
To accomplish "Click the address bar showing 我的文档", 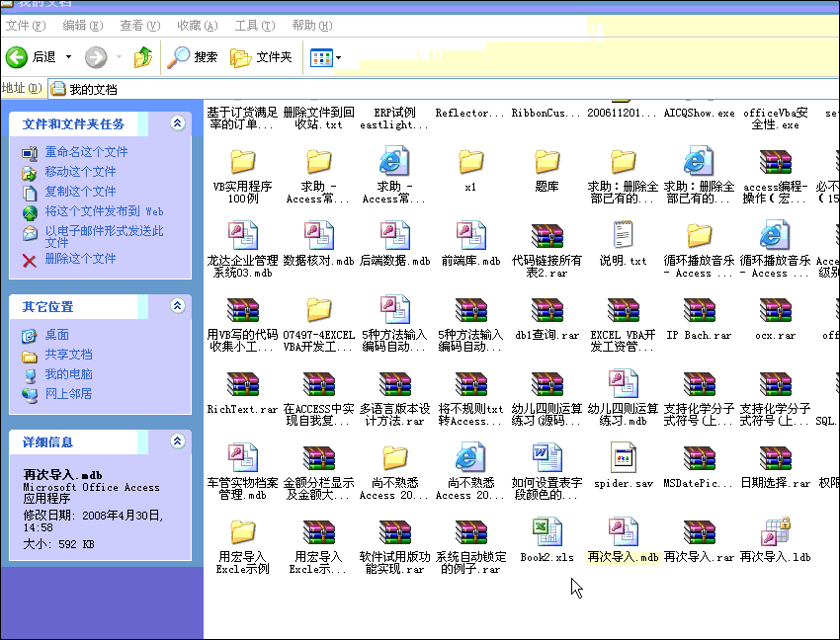I will tap(444, 89).
